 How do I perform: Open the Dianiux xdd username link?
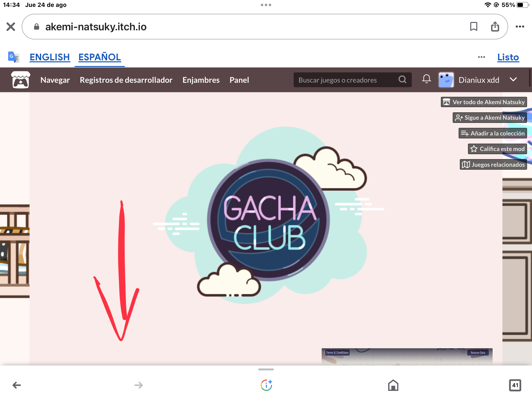[x=479, y=80]
